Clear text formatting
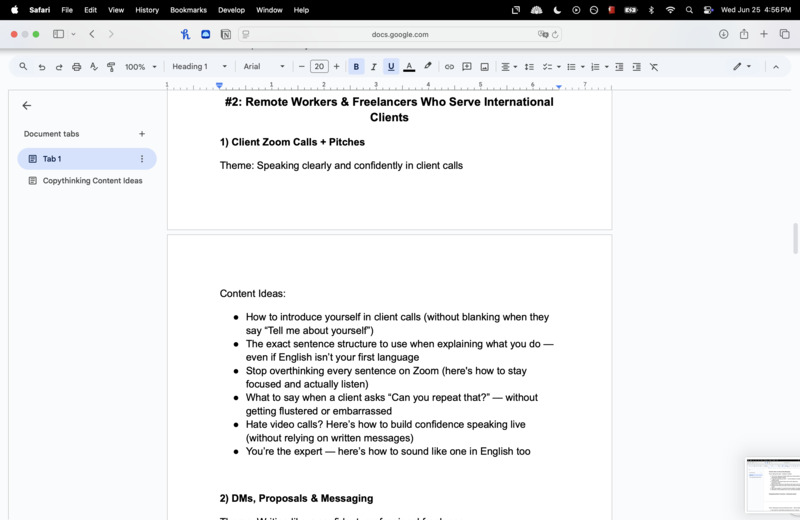Screen dimensions: 800x520 coord(654,67)
